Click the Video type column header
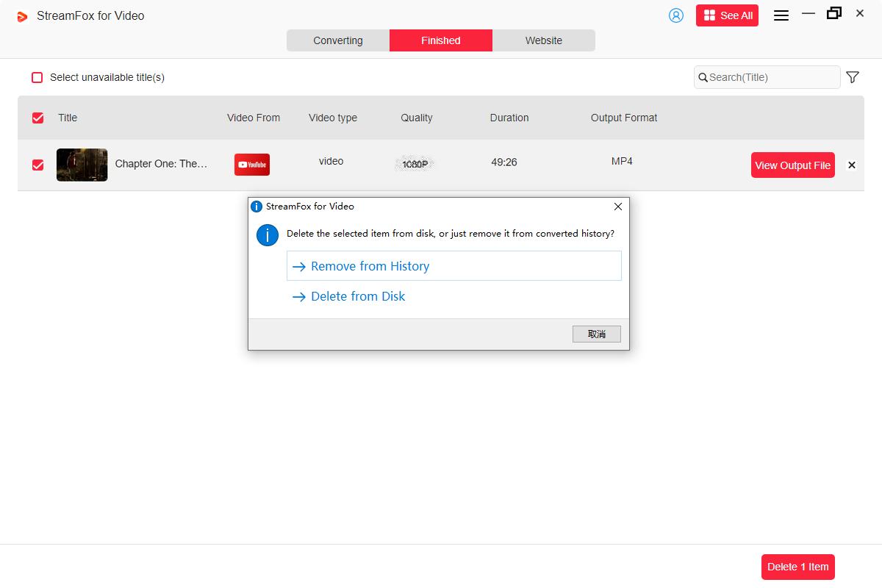Viewport: 882px width, 588px height. 333,118
